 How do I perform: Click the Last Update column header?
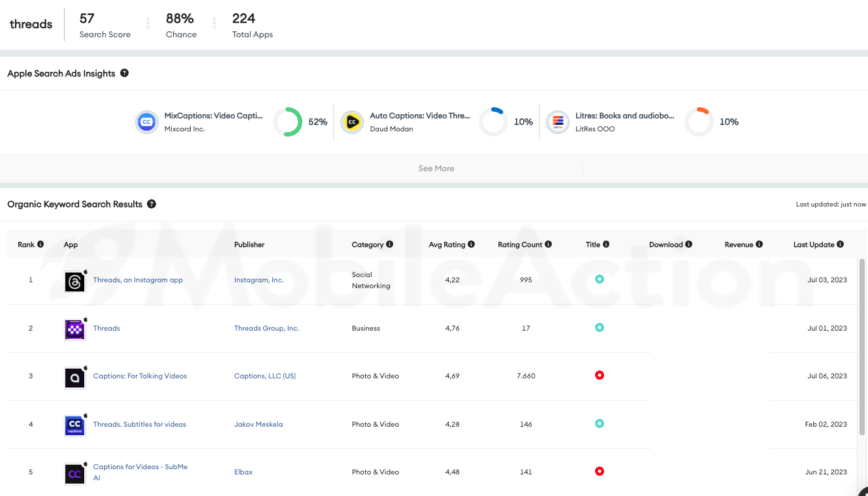pyautogui.click(x=814, y=244)
